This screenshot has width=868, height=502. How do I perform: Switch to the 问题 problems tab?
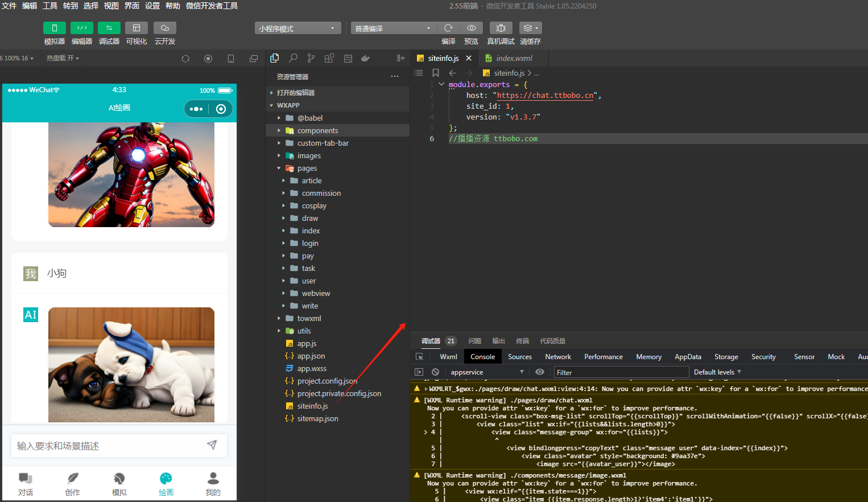tap(474, 341)
